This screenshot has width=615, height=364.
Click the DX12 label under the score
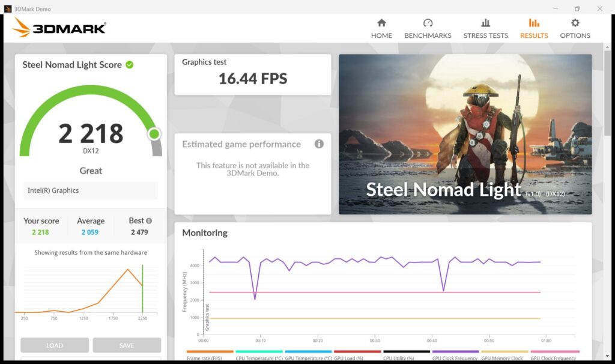[x=91, y=151]
